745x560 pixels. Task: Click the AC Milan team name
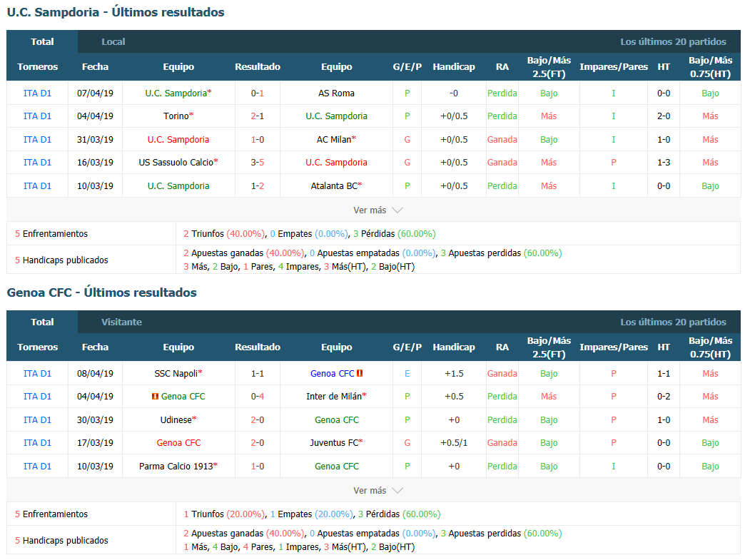334,140
